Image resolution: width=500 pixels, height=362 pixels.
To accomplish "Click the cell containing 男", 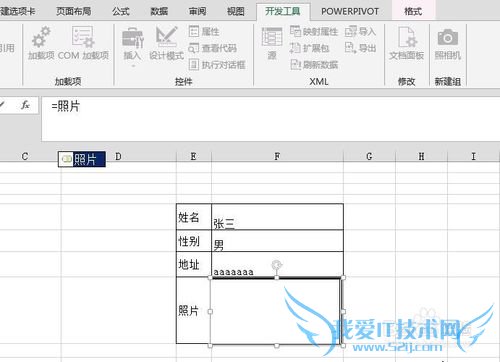I will click(277, 241).
